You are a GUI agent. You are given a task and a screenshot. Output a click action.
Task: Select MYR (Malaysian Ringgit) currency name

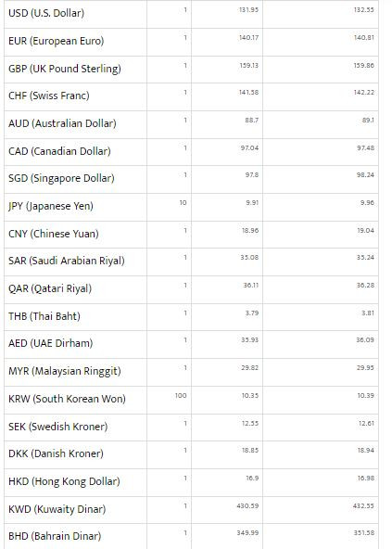[x=65, y=371]
